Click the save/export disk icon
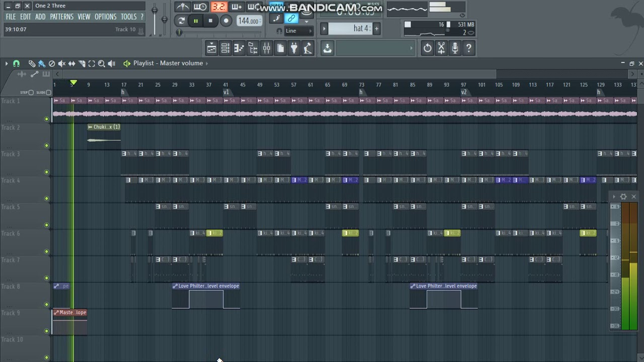The width and height of the screenshot is (644, 362). (x=328, y=48)
